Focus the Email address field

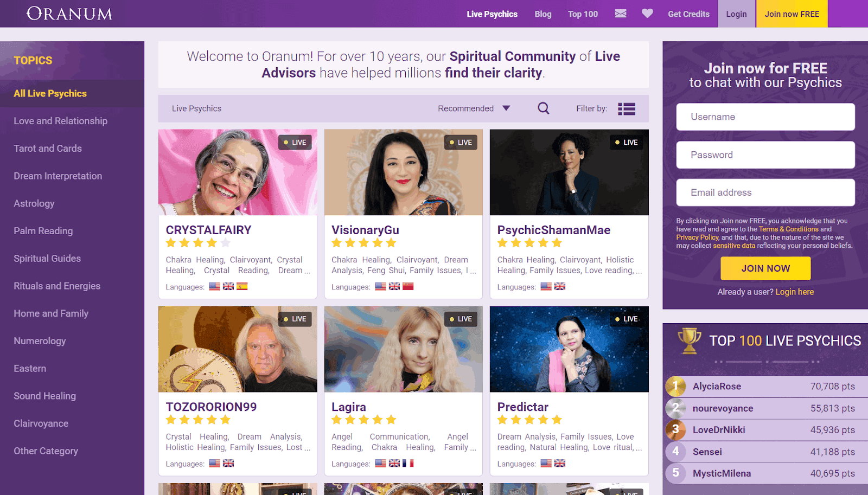pos(765,192)
